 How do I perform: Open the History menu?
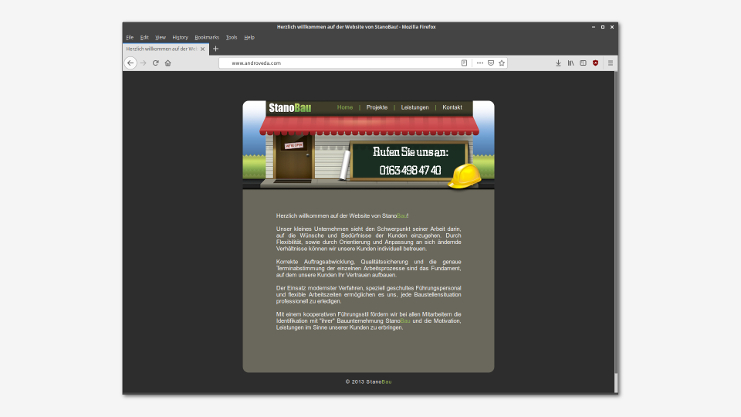pos(180,37)
